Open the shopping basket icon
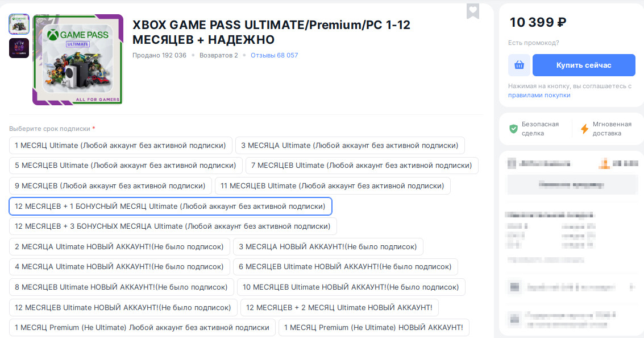 click(518, 65)
